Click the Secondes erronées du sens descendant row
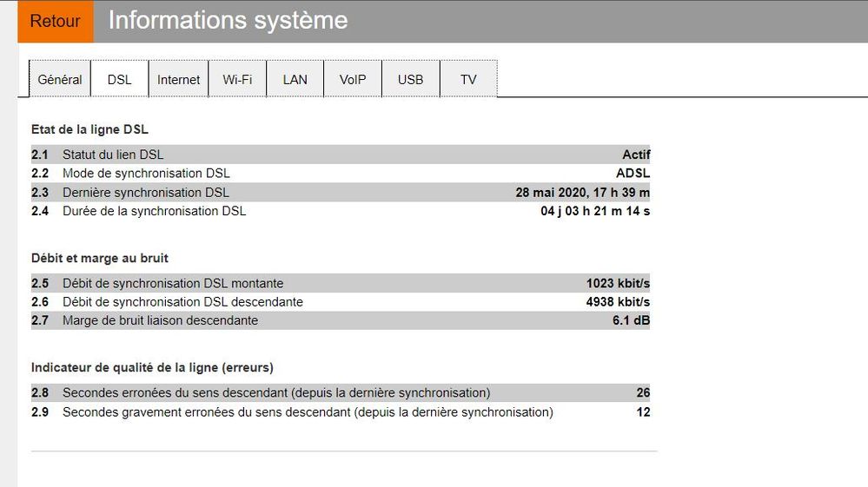 (276, 392)
